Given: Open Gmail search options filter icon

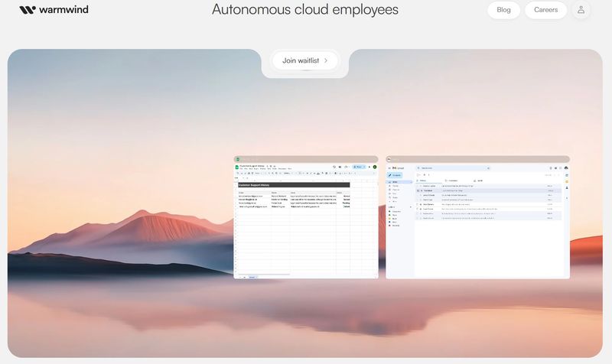Looking at the screenshot, I should tap(488, 168).
